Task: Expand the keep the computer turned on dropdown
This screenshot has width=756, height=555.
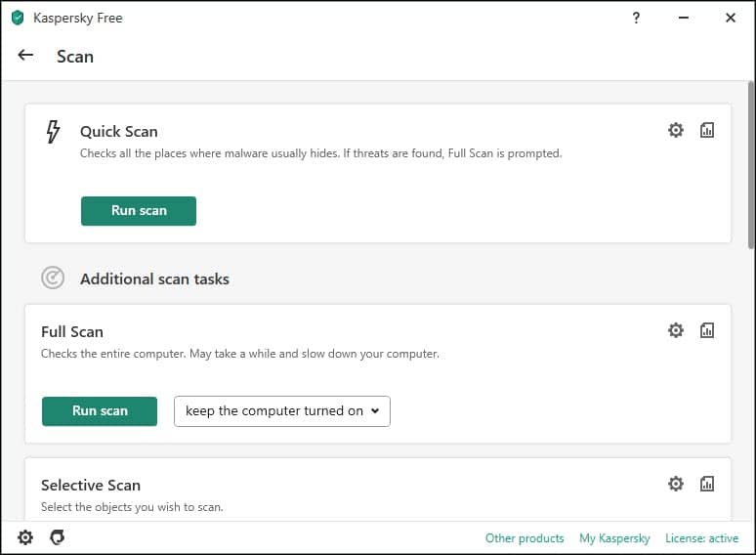Action: click(x=282, y=411)
